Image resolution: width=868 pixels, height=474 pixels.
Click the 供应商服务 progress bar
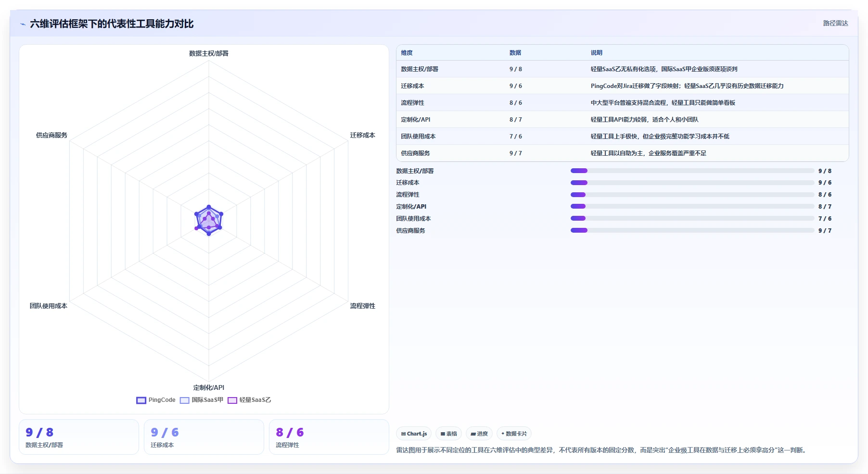(692, 230)
